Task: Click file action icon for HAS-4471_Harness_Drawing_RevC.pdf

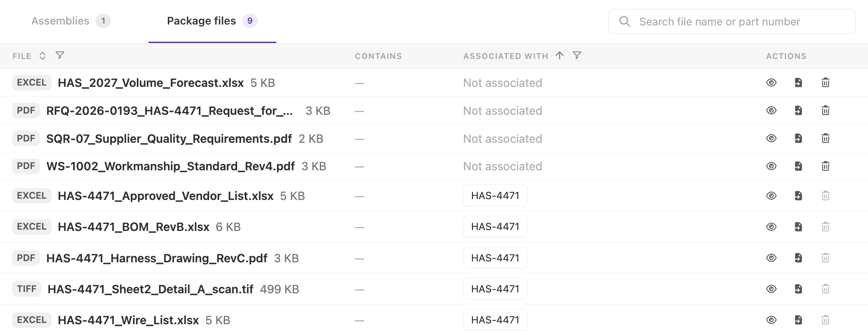Action: point(798,258)
